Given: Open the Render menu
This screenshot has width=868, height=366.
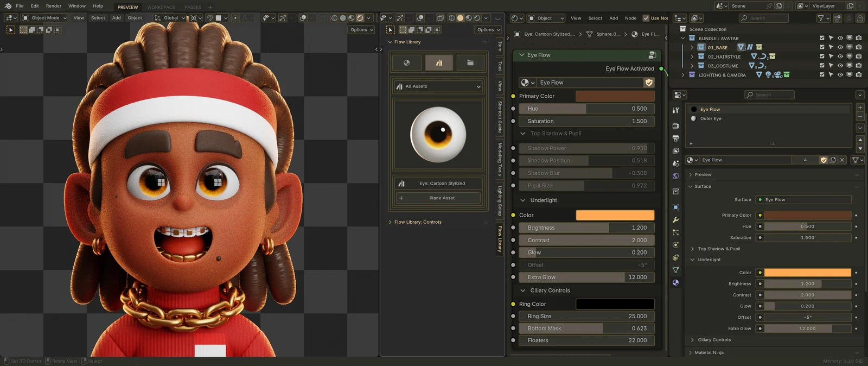Looking at the screenshot, I should pos(53,6).
